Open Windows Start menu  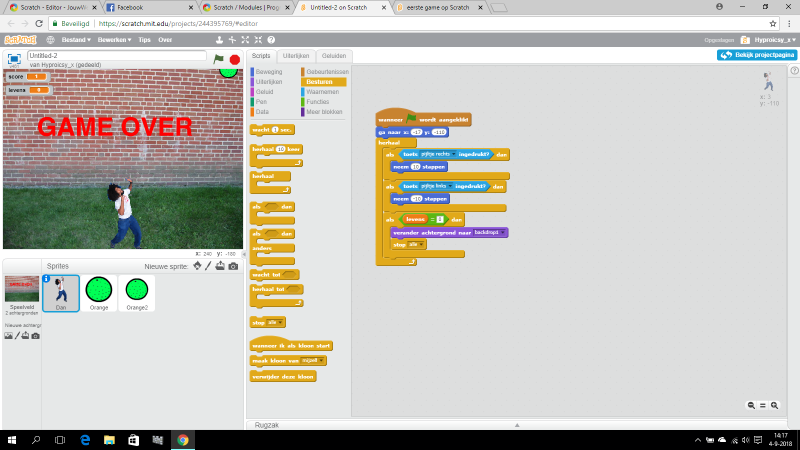pyautogui.click(x=12, y=440)
